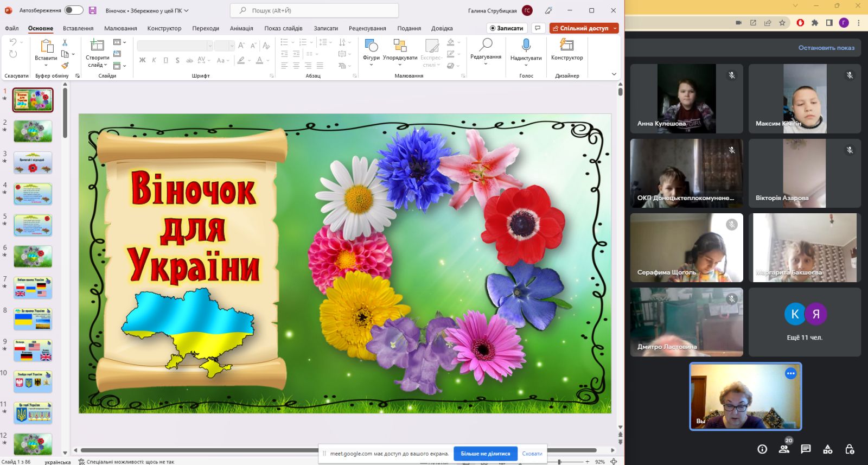
Task: Show Meet participants list icon
Action: (x=784, y=449)
